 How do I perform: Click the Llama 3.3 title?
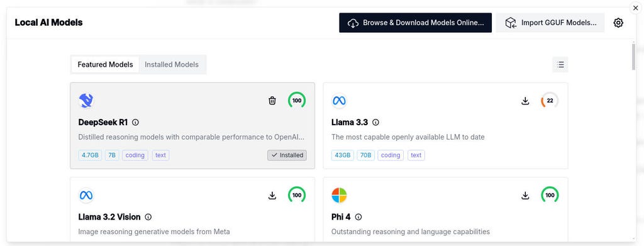pyautogui.click(x=350, y=123)
